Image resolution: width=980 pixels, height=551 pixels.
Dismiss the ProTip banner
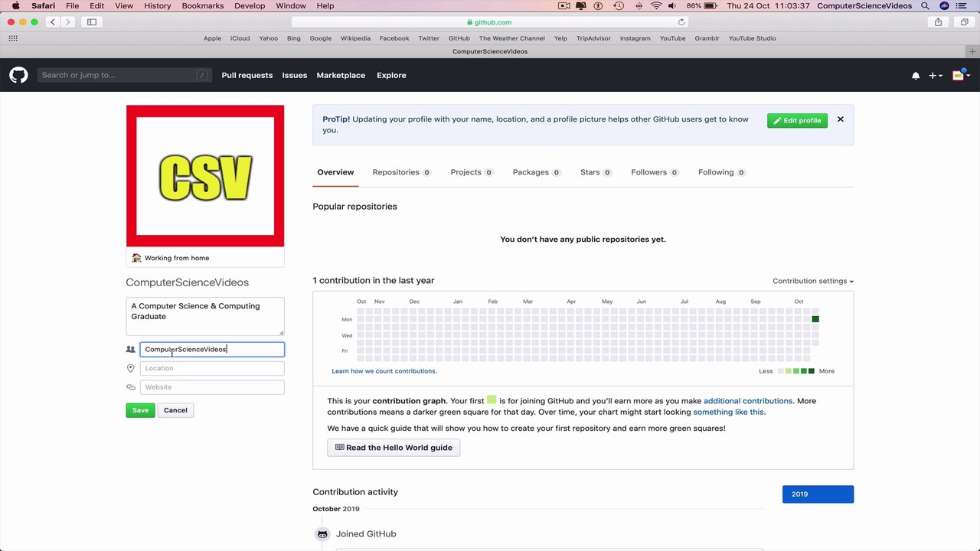[x=841, y=119]
